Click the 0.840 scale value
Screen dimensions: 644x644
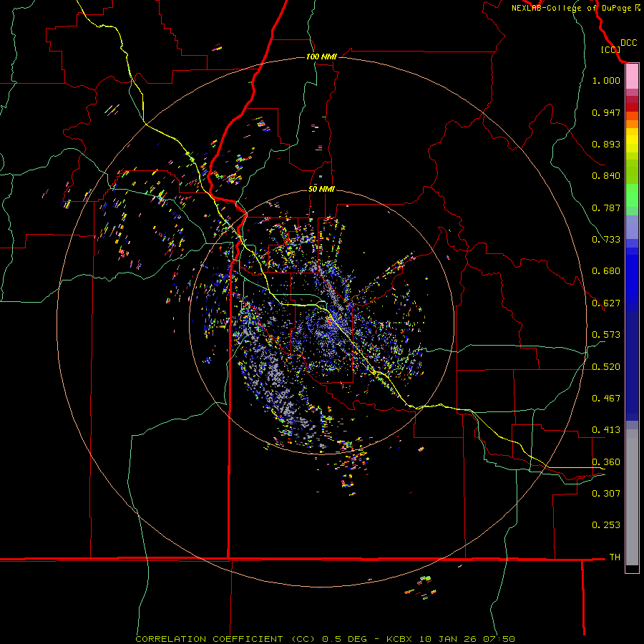pos(606,176)
